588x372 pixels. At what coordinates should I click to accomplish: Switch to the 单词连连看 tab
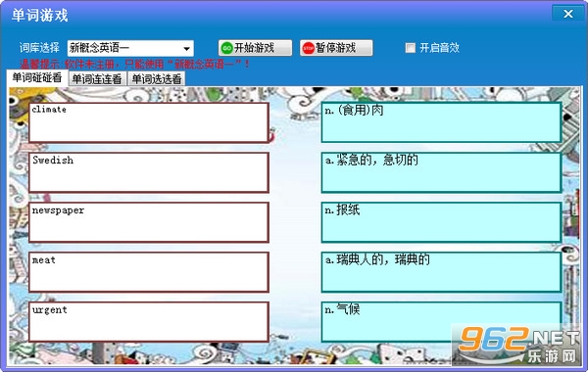(x=97, y=79)
